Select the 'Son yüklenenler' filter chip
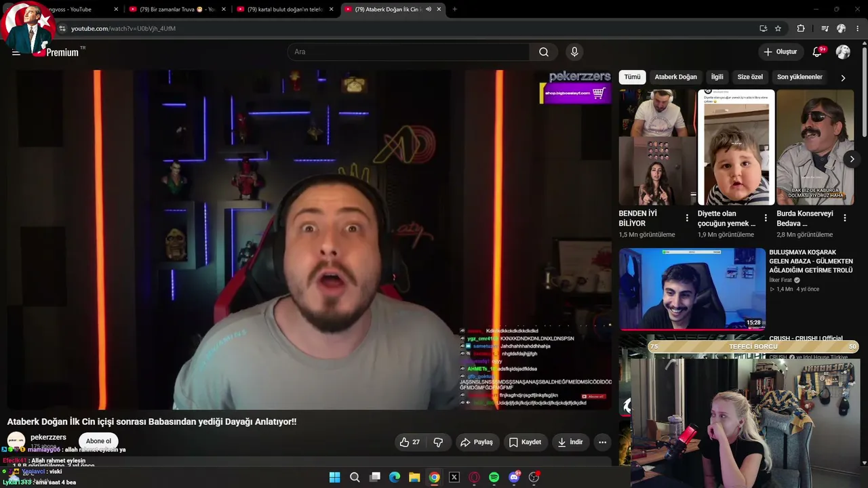This screenshot has width=868, height=488. pyautogui.click(x=800, y=77)
